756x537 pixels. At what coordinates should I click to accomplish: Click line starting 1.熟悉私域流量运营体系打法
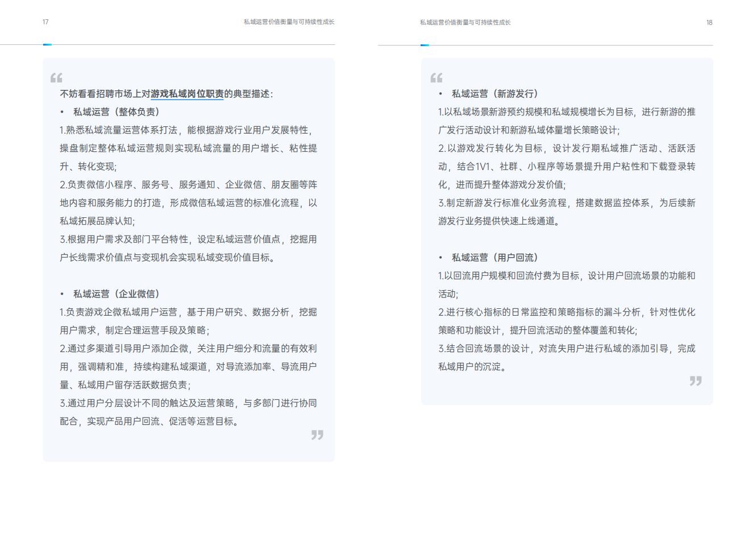188,130
